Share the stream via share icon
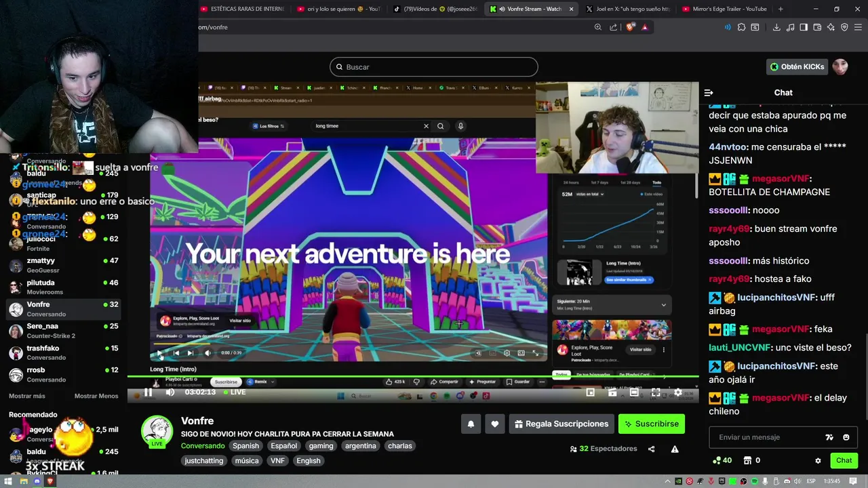Screen dimensions: 868x488 [x=651, y=449]
